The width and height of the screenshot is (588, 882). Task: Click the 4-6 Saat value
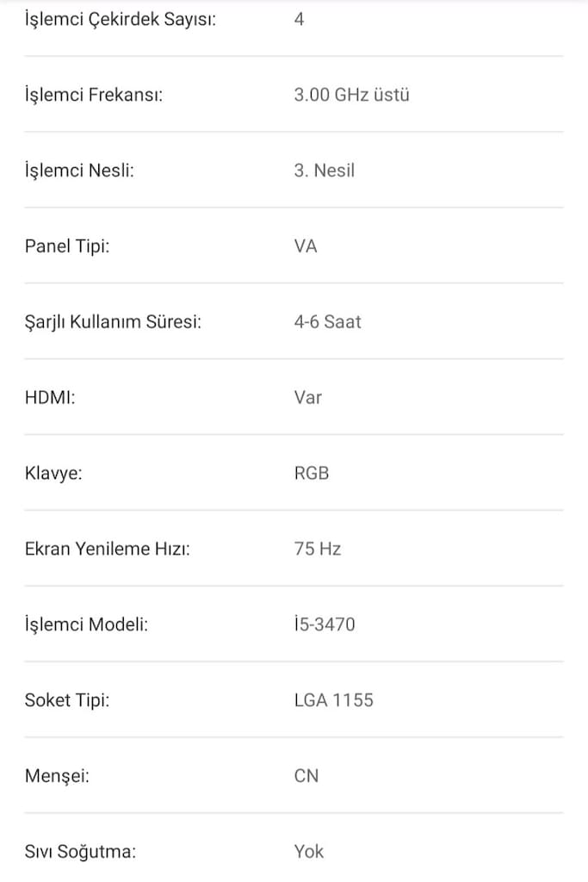pyautogui.click(x=327, y=322)
